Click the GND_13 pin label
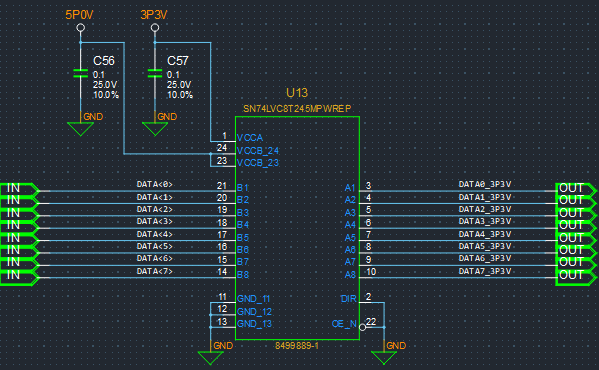Viewport: 599px width, 370px height. (254, 324)
